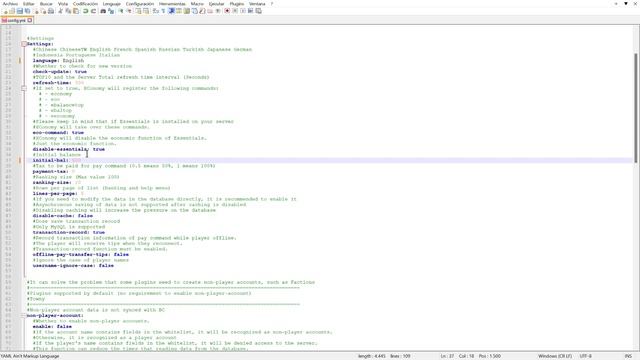Toggle INS insert mode in status bar

click(x=628, y=356)
